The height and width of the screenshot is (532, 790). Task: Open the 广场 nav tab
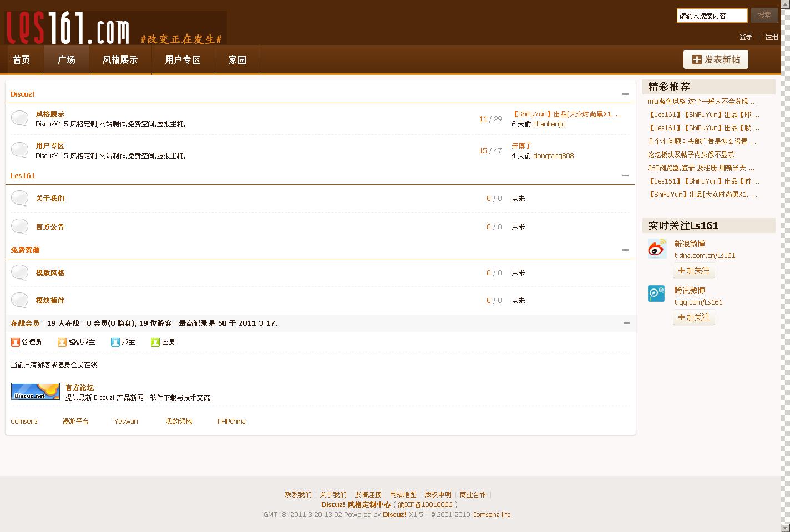pos(67,60)
